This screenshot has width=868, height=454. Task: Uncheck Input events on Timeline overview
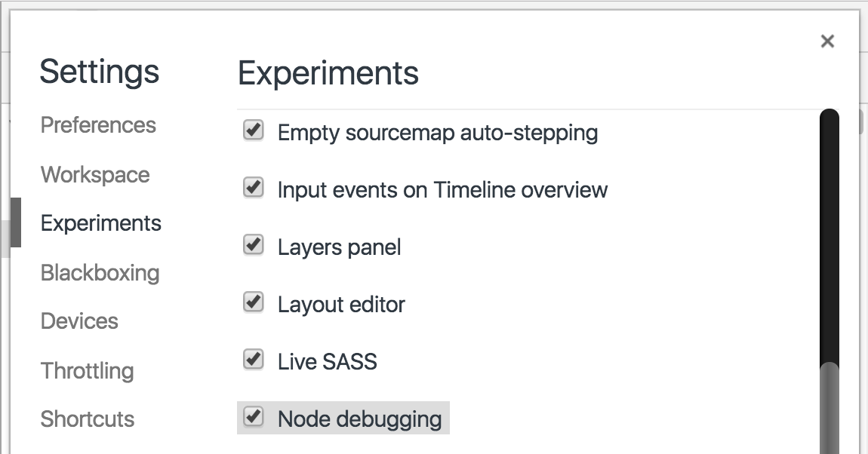point(254,188)
